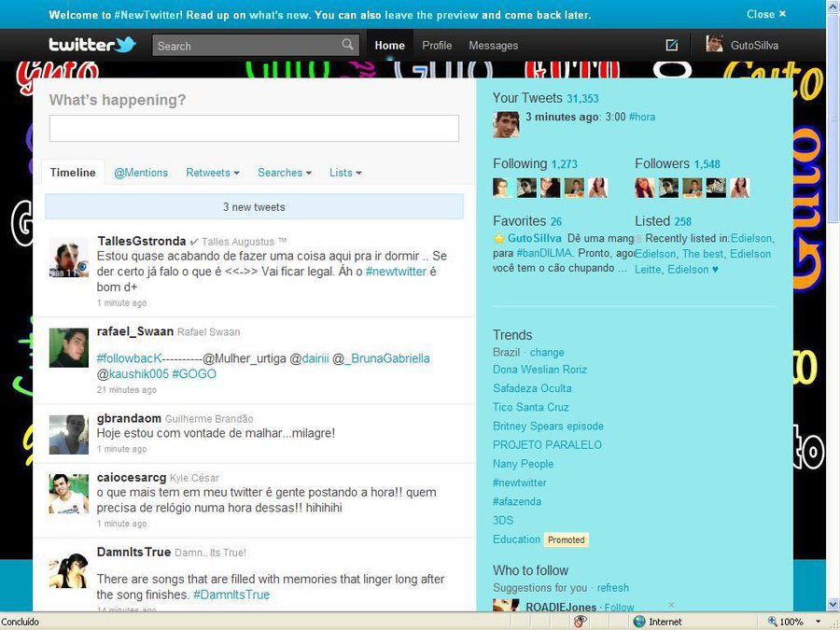Expand the Searches dropdown

pyautogui.click(x=285, y=173)
